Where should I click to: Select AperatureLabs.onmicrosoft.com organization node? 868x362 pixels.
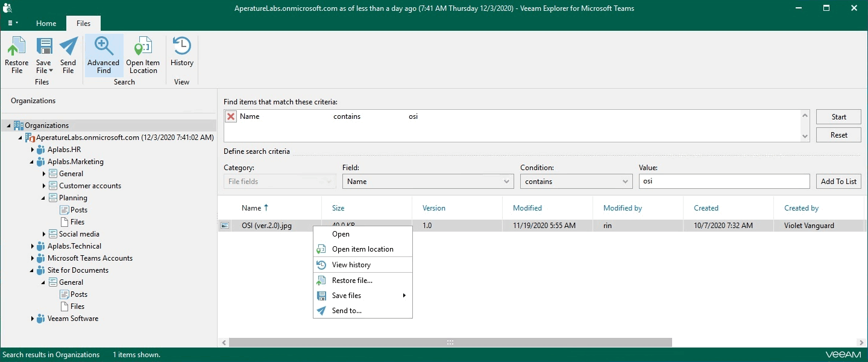click(125, 138)
